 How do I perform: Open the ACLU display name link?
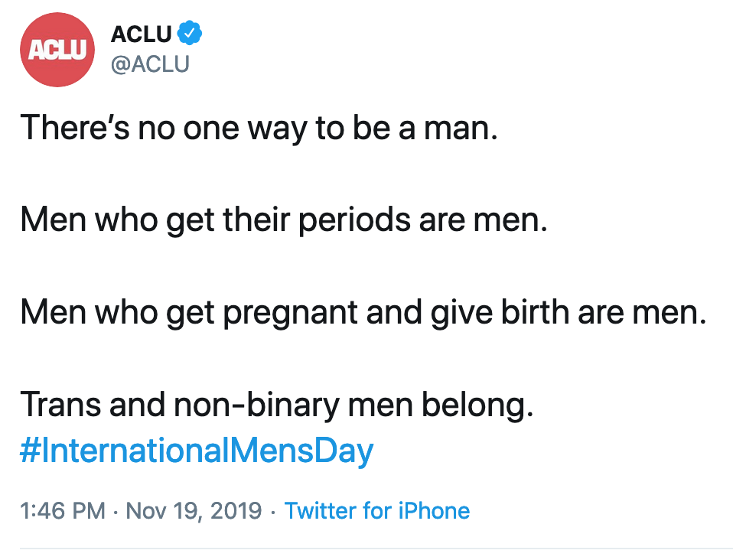(142, 34)
